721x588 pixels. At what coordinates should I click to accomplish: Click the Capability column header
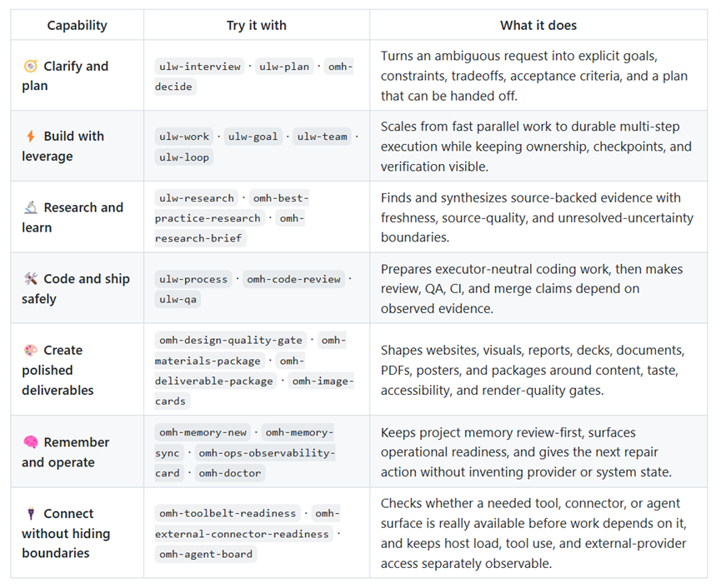(x=78, y=25)
